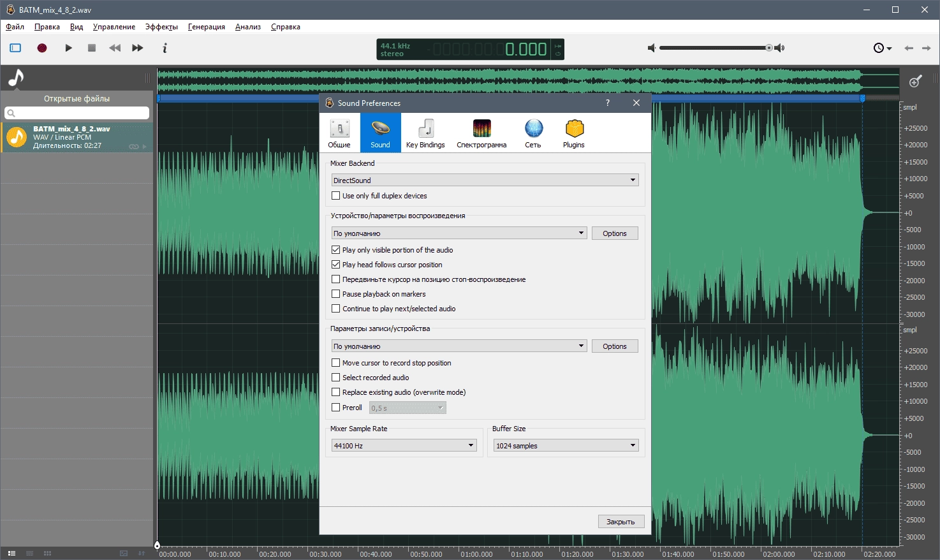
Task: Click the volume slider knob
Action: pyautogui.click(x=769, y=48)
